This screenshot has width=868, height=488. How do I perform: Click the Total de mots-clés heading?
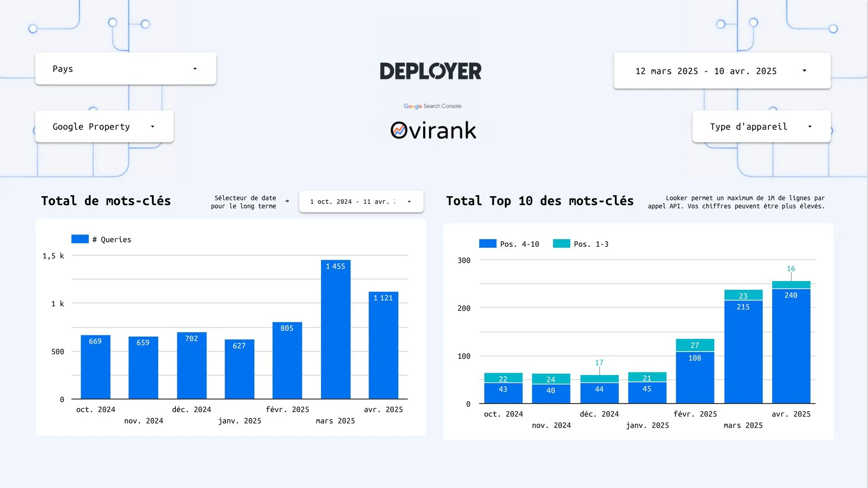(x=106, y=201)
